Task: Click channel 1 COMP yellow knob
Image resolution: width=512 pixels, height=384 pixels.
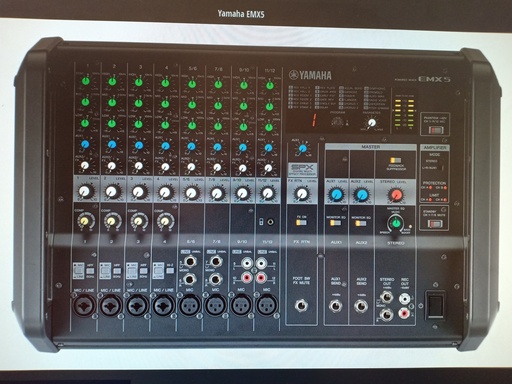Action: pos(85,220)
